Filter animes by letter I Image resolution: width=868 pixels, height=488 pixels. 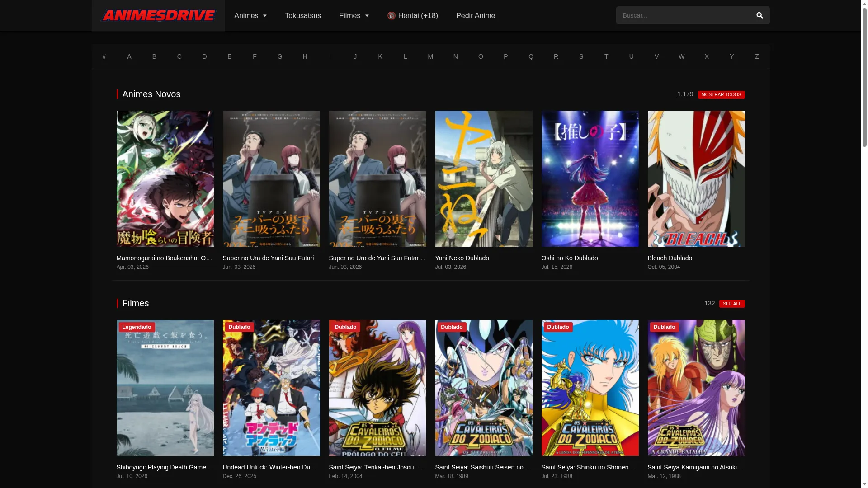pyautogui.click(x=330, y=56)
